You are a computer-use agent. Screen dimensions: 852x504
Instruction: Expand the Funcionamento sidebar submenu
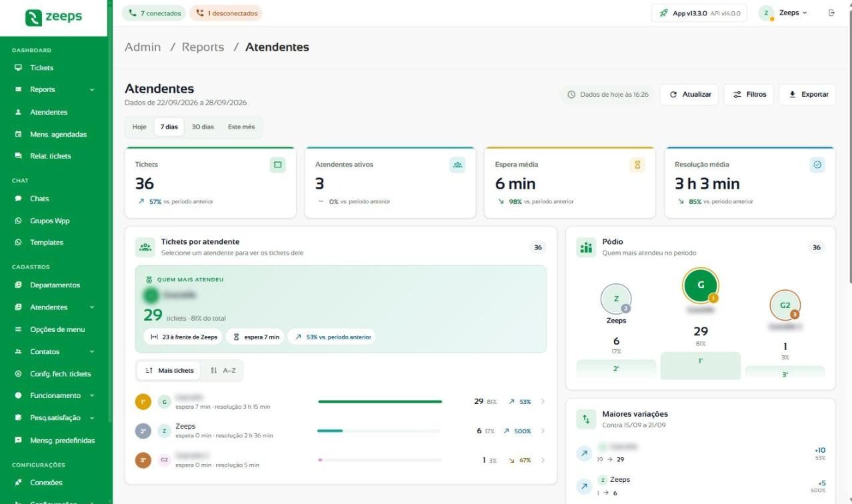click(92, 395)
